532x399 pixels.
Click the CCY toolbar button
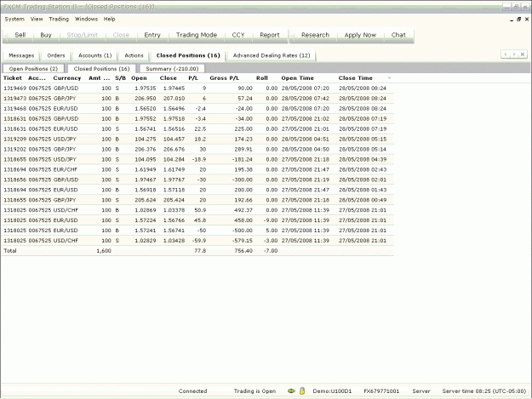tap(238, 35)
